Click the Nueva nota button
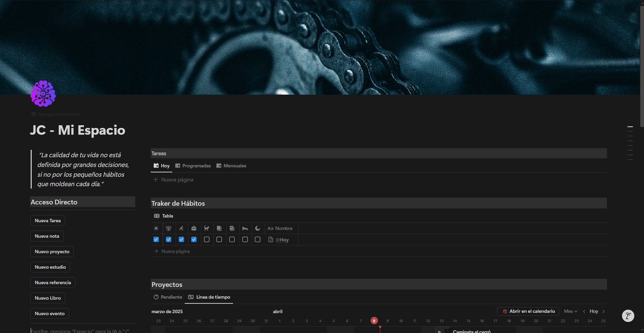The image size is (644, 333). (x=47, y=236)
